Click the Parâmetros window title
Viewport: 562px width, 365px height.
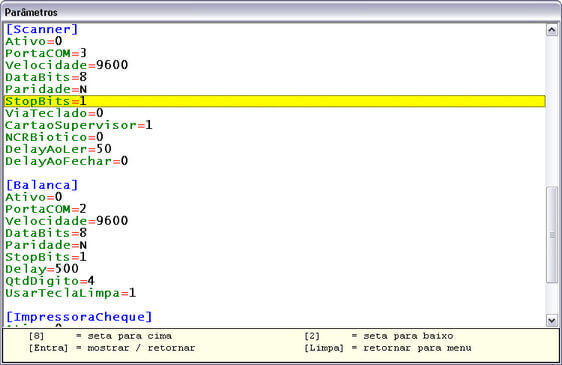[31, 13]
